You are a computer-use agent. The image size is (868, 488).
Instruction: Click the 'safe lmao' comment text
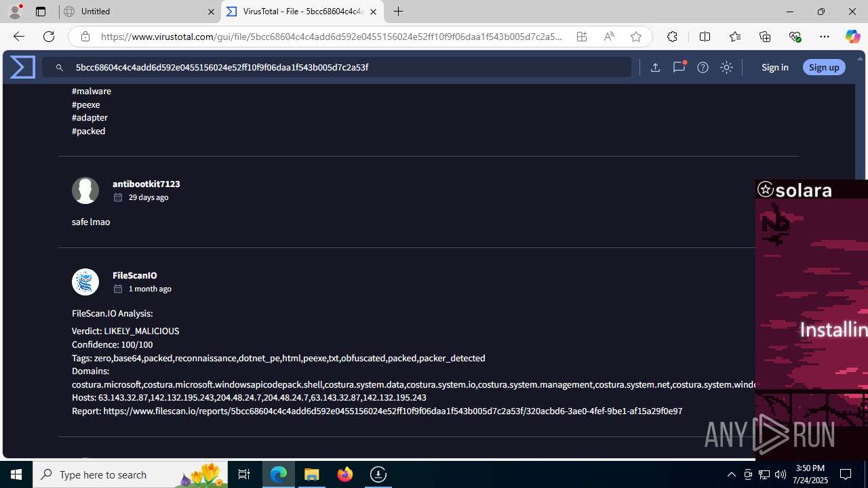pos(91,222)
